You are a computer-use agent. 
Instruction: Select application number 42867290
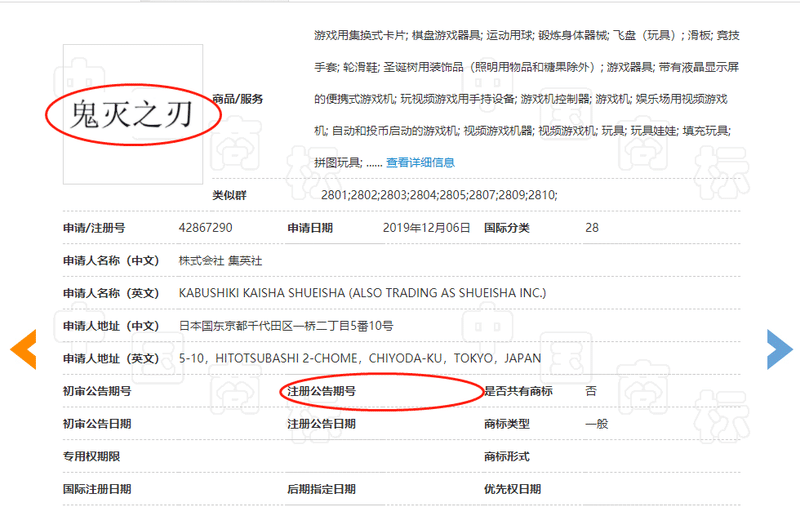click(x=205, y=228)
